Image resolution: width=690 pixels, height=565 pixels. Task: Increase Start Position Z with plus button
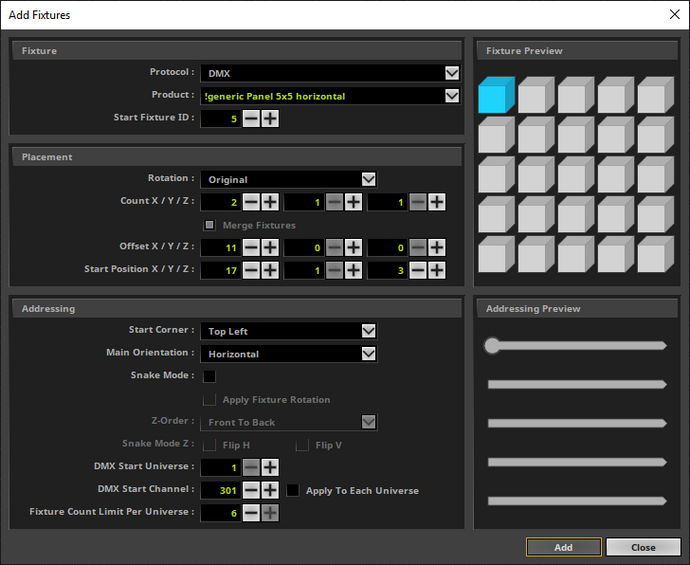tap(437, 270)
